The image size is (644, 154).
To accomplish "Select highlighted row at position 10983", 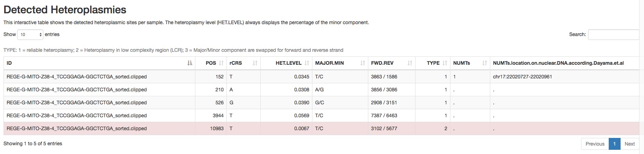I will 322,128.
